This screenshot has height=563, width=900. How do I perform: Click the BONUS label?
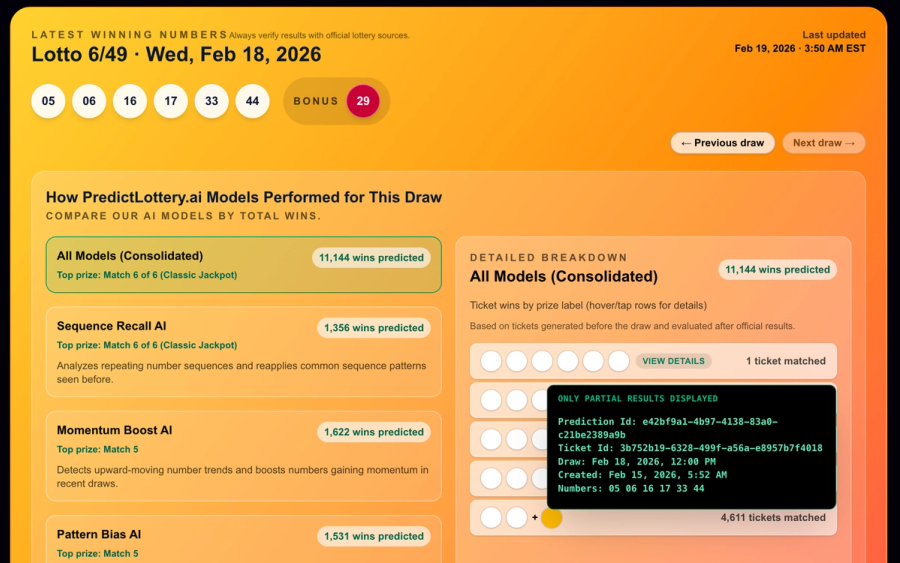[x=316, y=101]
